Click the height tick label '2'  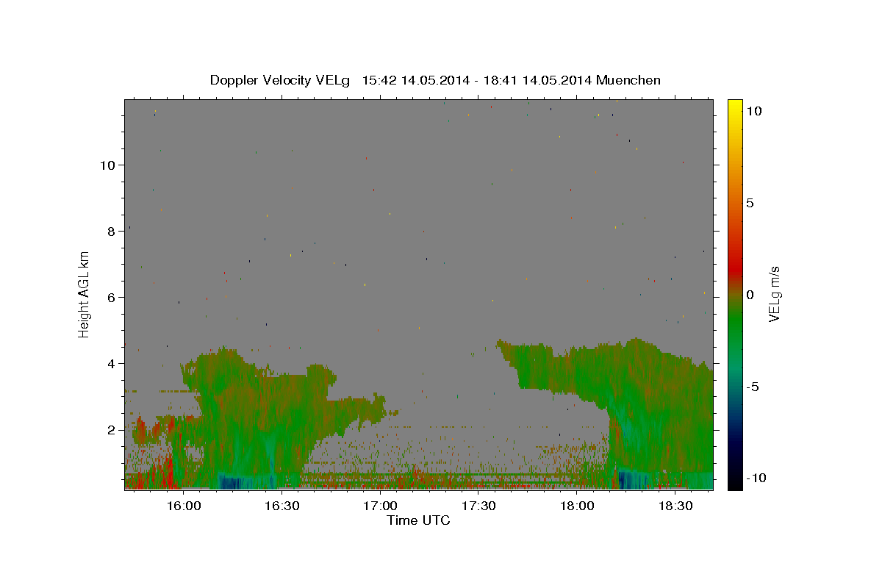coord(112,430)
